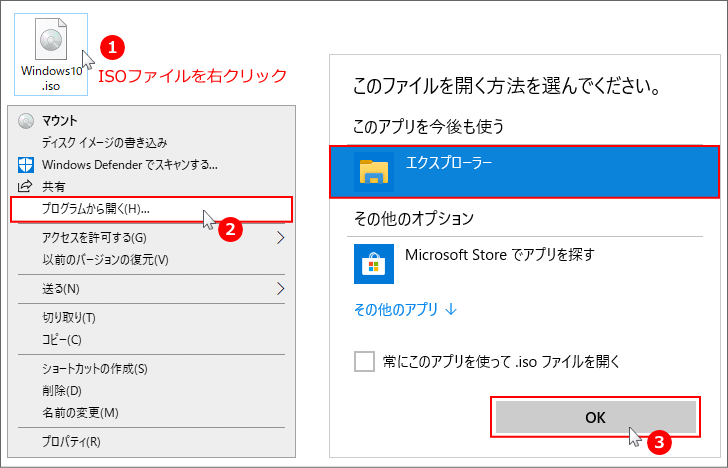Check 常にこのアプリを使って .iso ファイルを開く
Screen dimensions: 728x468
(364, 361)
